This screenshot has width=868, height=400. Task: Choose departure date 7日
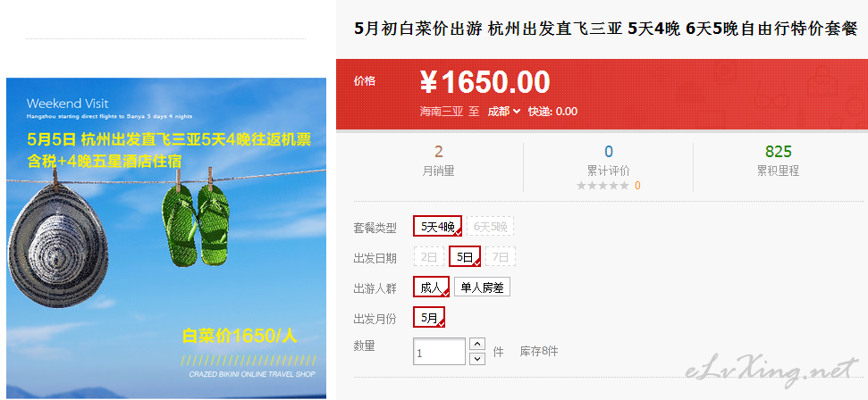(x=501, y=257)
